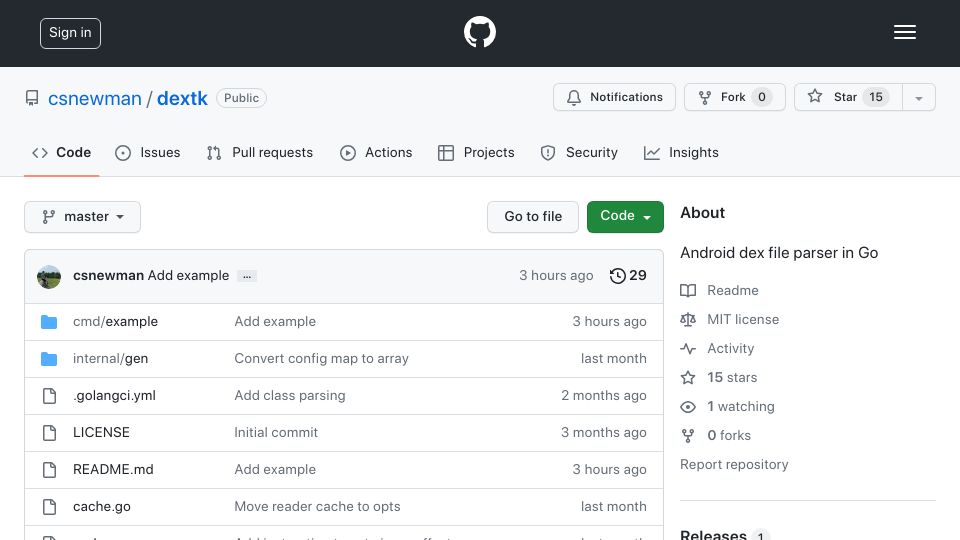Viewport: 960px width, 540px height.
Task: Open latest commit message 'Add example' beside csnewman
Action: 189,276
